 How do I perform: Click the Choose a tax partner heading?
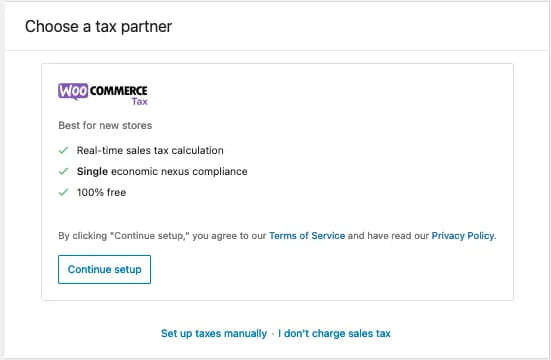[98, 27]
